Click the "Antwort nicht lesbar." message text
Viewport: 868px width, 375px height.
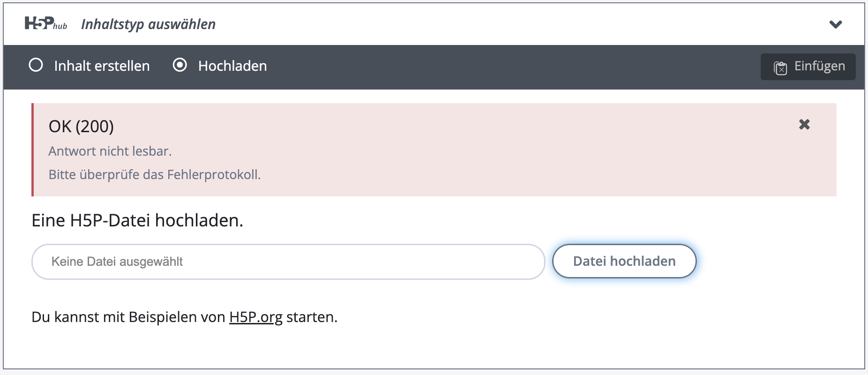coord(110,151)
